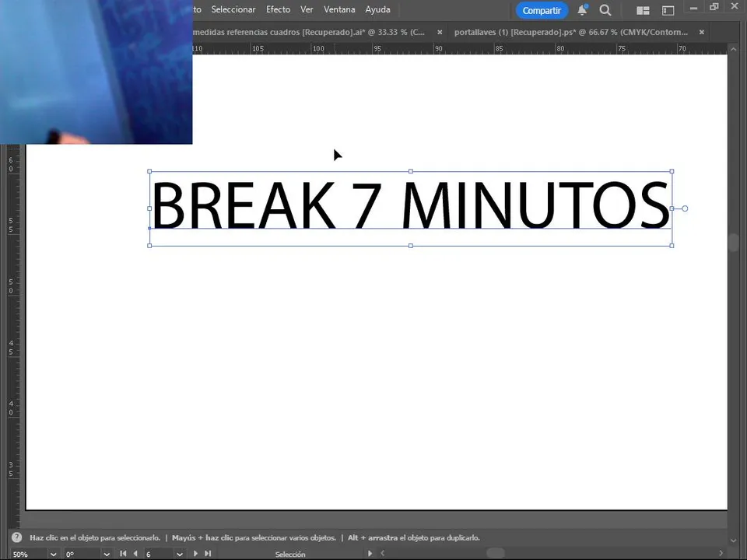Screen dimensions: 747x560
Task: Close the medidas referencias cuadros tab
Action: click(x=440, y=33)
